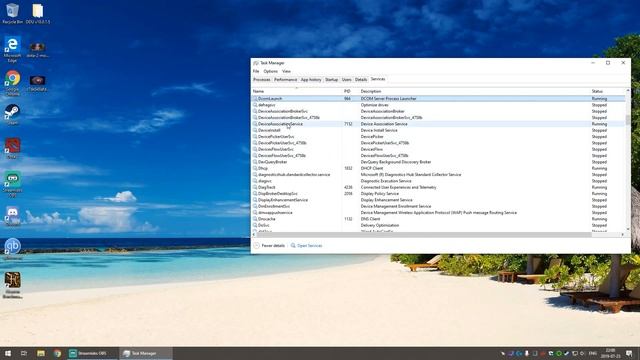Open File Explorer from the taskbar
The image size is (640, 360).
(40, 353)
